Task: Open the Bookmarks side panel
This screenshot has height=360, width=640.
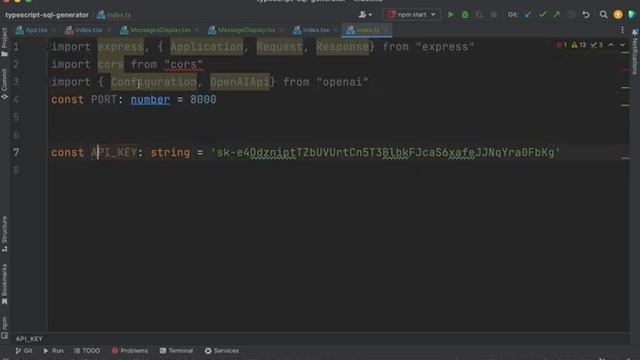Action: (4, 284)
